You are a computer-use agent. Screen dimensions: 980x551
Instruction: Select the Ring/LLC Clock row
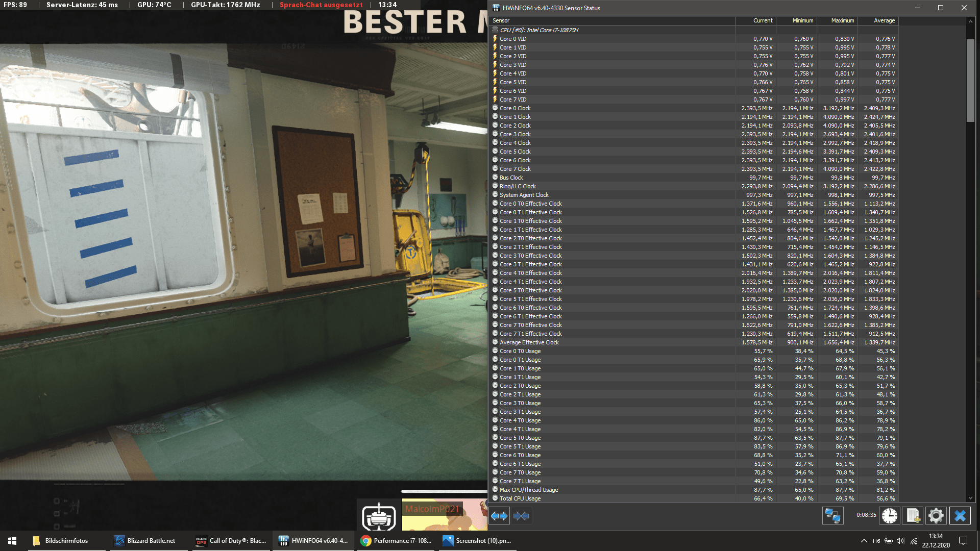click(x=694, y=186)
